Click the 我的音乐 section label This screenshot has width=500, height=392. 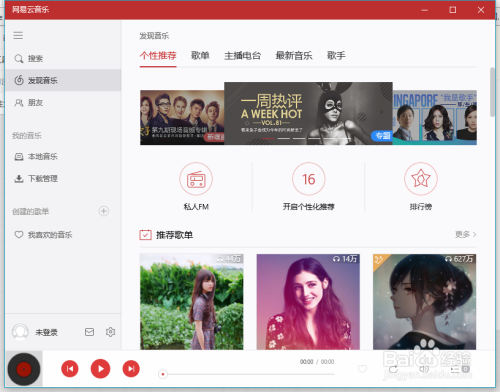[x=27, y=136]
